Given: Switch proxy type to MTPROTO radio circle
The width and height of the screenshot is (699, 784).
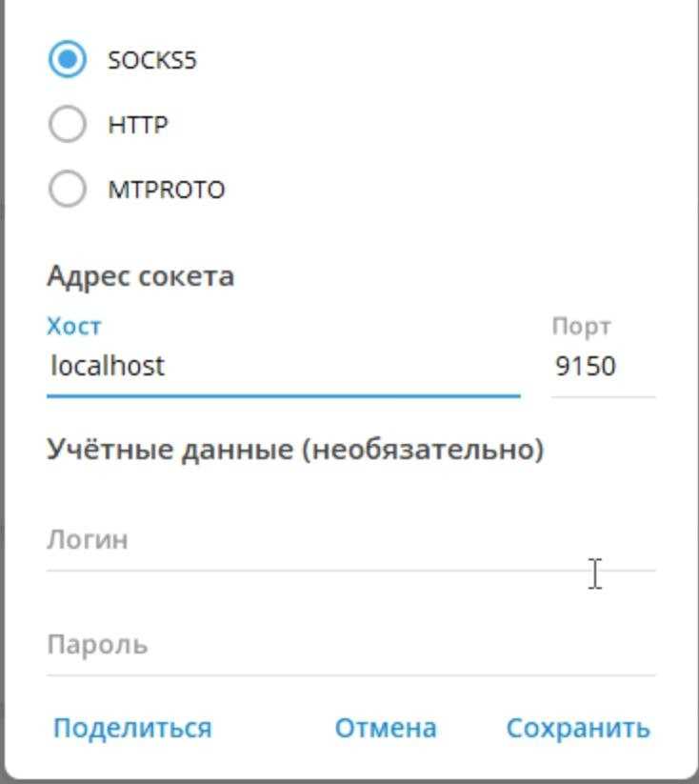Looking at the screenshot, I should click(68, 189).
